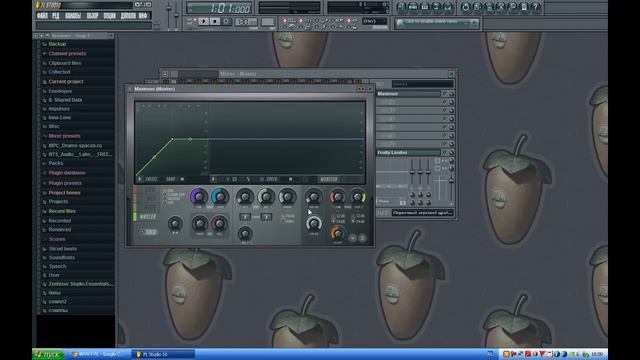
Task: Turn the purple pre-gain knob in Maximus
Action: pos(199,197)
